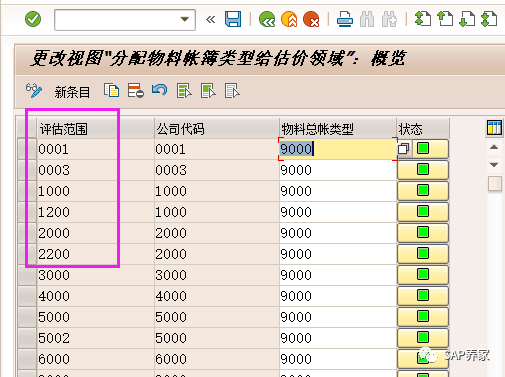The image size is (505, 377).
Task: Click ledger type field in row 0003
Action: 338,170
